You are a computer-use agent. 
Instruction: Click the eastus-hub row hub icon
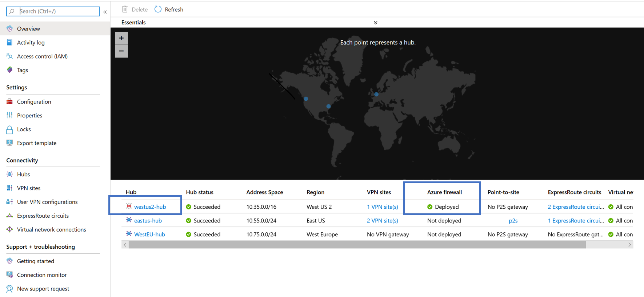click(129, 220)
